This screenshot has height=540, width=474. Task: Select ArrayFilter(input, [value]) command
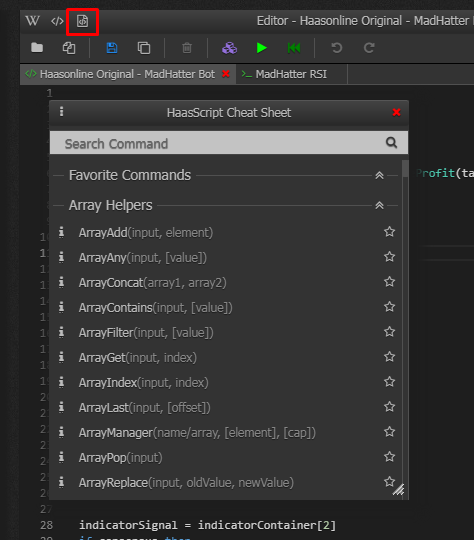(146, 333)
